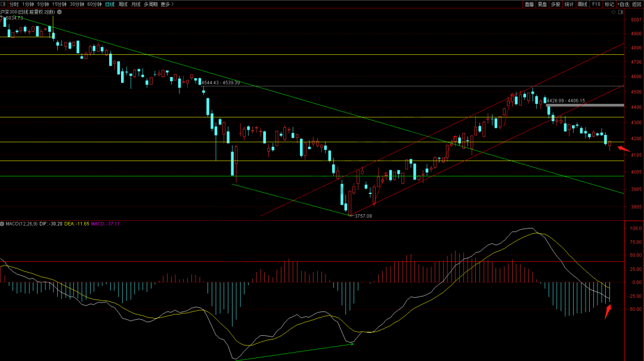This screenshot has width=644, height=361.
Task: Click the F10 company info button
Action: coord(596,4)
